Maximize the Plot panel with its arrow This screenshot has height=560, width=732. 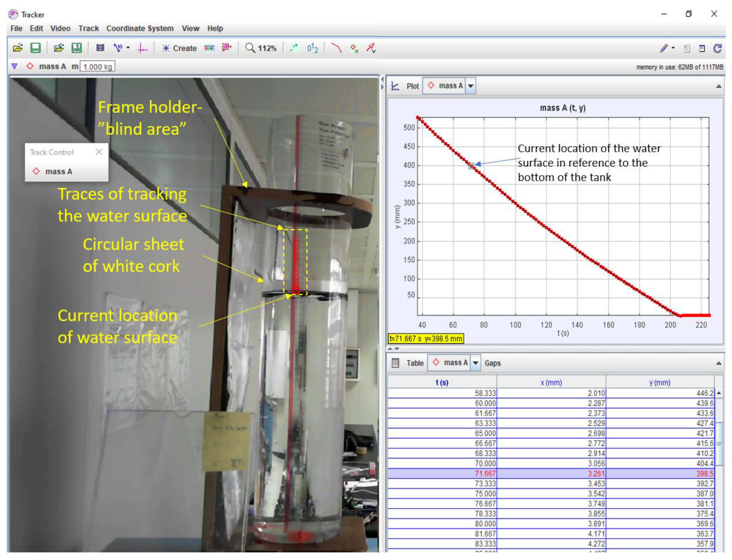[719, 86]
